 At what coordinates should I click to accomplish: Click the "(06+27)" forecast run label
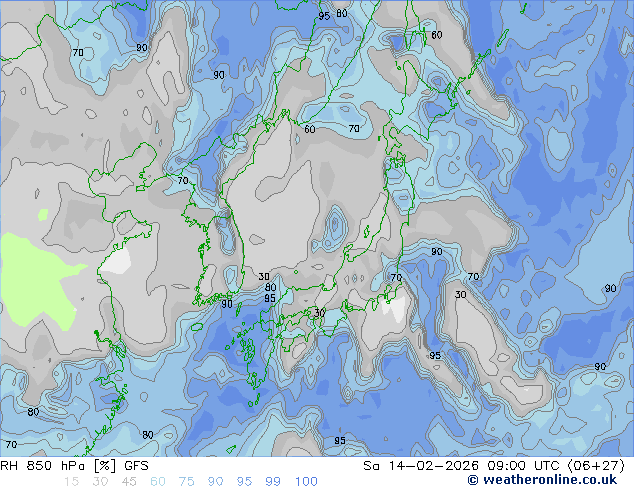(596, 466)
